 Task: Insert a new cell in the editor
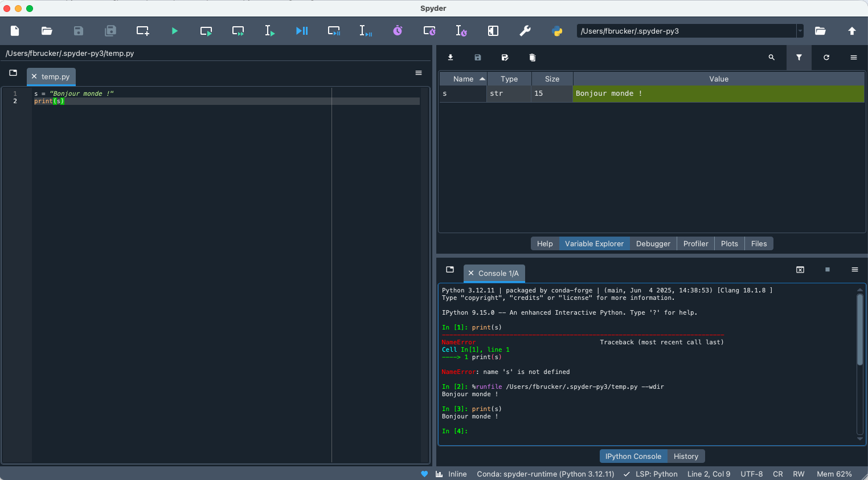point(142,31)
